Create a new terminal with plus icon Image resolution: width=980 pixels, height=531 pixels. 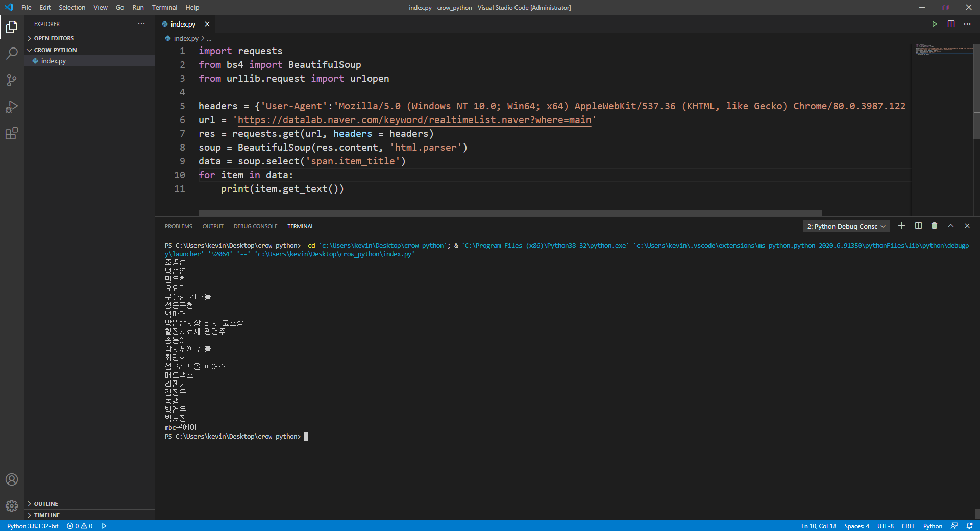pos(902,226)
